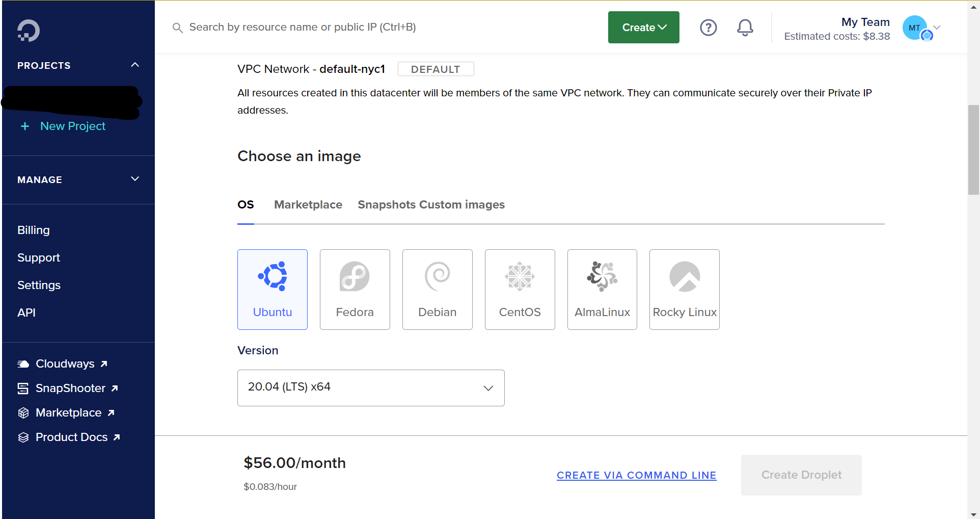Viewport: 980px width, 519px height.
Task: Select the Ubuntu OS image
Action: (x=273, y=290)
